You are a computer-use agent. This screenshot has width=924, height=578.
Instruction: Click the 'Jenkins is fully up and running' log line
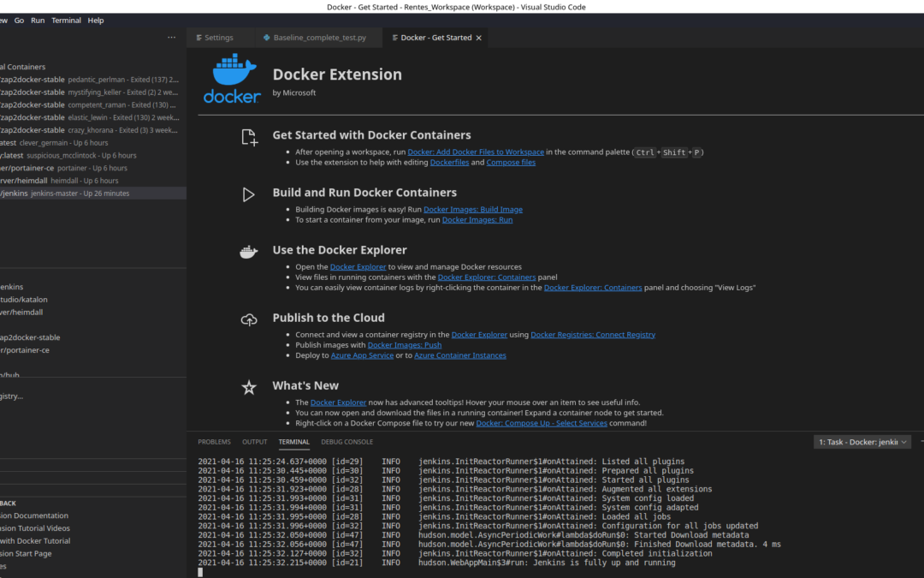[436, 563]
